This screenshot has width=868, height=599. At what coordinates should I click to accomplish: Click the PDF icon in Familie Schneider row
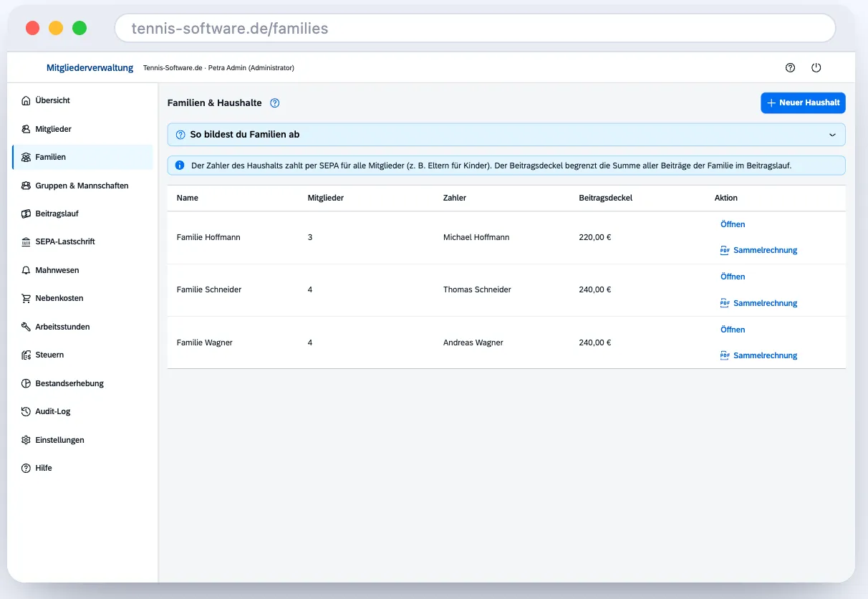pos(724,303)
